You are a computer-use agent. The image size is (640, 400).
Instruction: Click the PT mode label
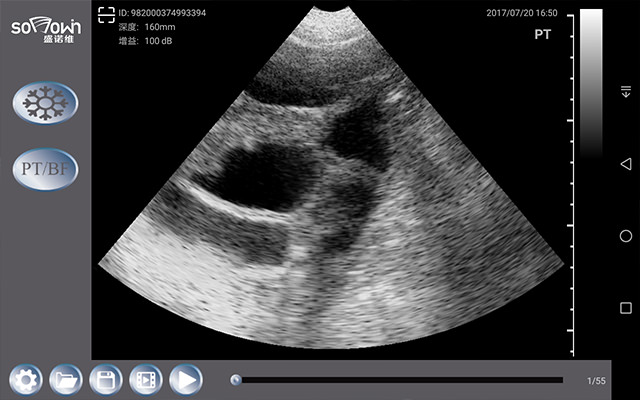[543, 34]
